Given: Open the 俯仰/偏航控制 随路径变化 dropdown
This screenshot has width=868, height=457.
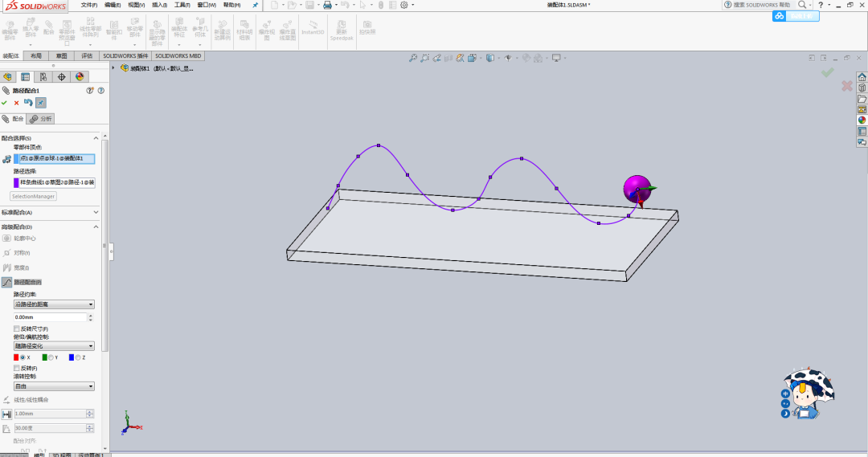Looking at the screenshot, I should [54, 346].
